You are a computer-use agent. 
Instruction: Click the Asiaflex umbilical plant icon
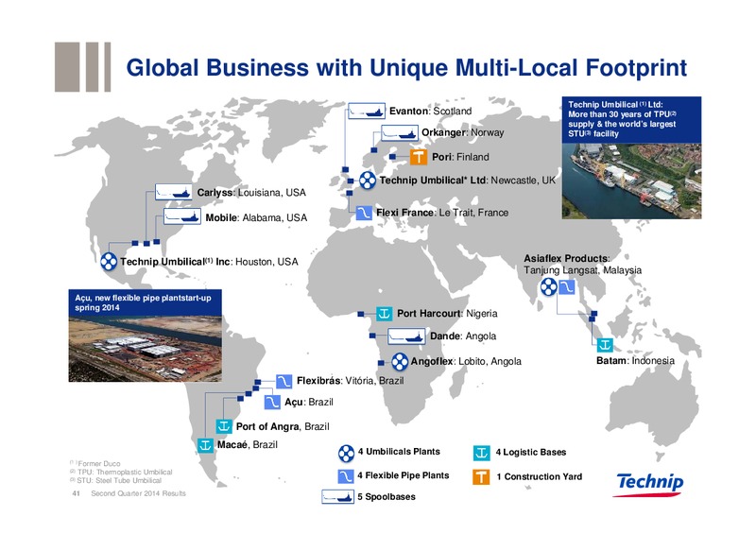point(548,287)
